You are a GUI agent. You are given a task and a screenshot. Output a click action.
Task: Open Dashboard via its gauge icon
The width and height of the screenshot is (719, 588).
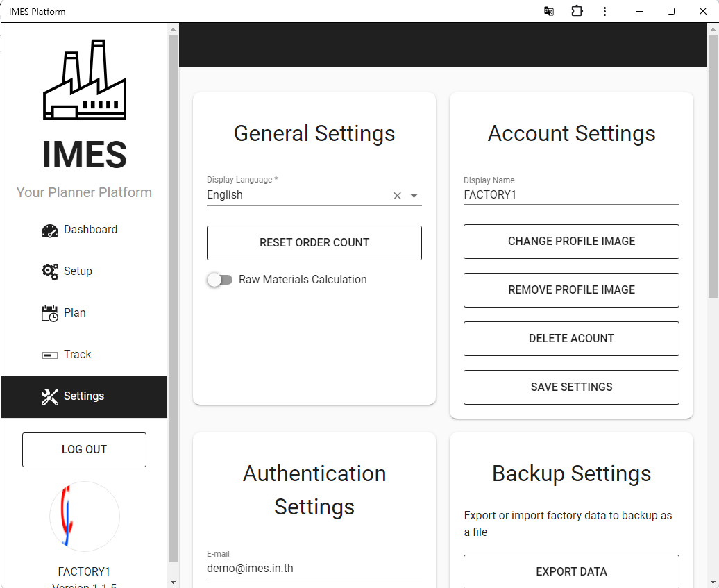pos(49,230)
